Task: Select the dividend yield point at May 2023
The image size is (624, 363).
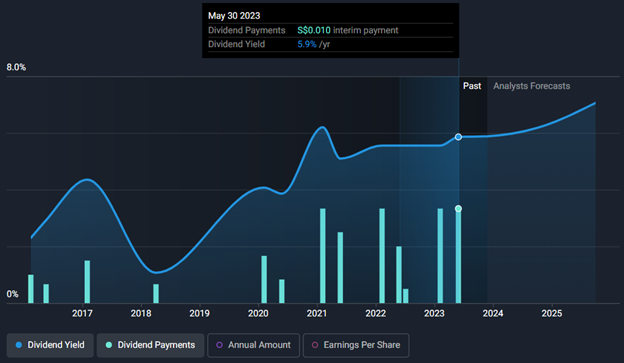Action: pos(458,137)
